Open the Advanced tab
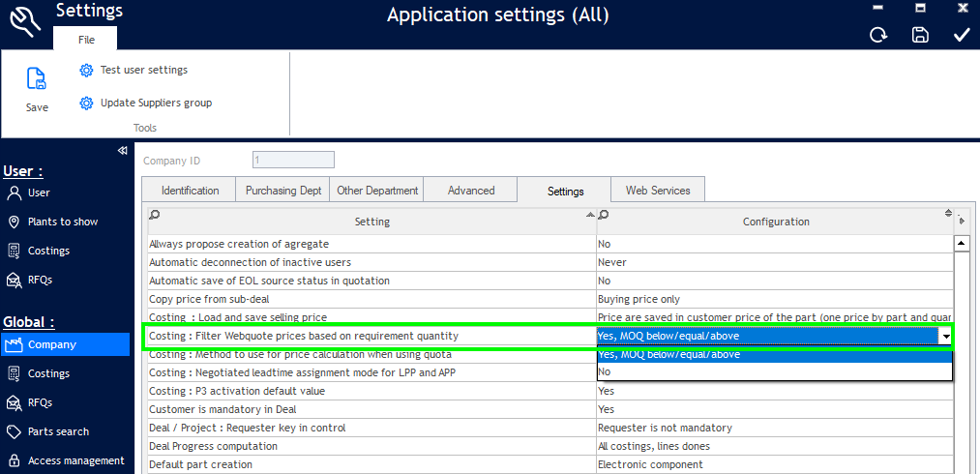 (471, 191)
